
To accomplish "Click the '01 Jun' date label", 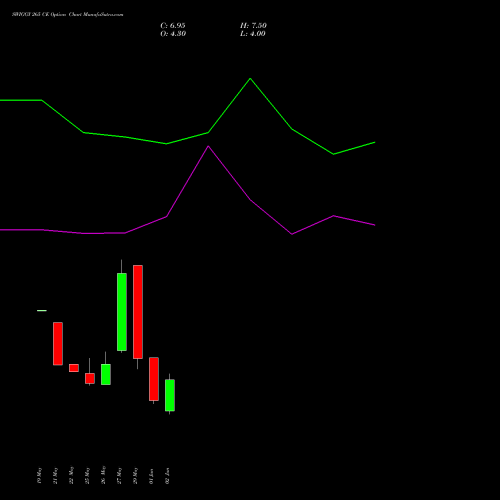I will [151, 476].
